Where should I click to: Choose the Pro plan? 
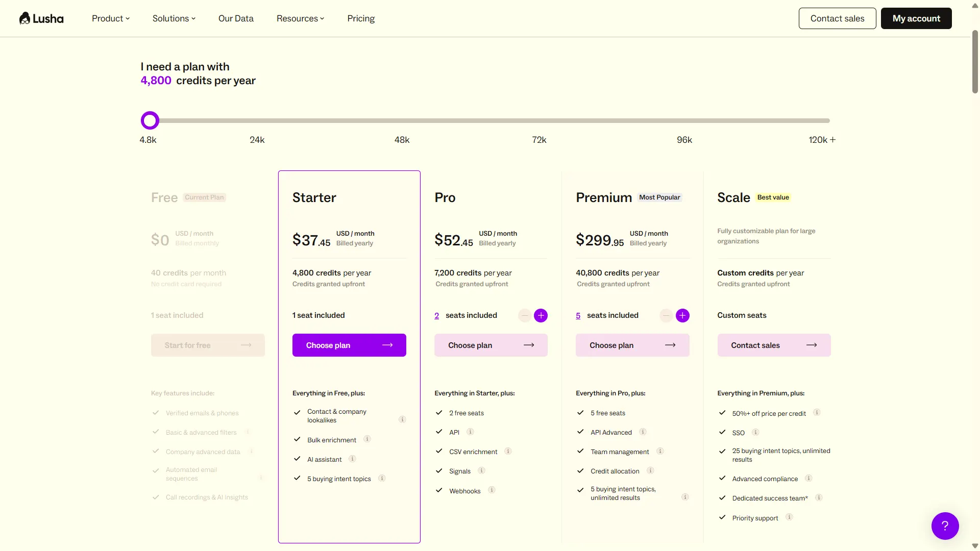point(491,345)
